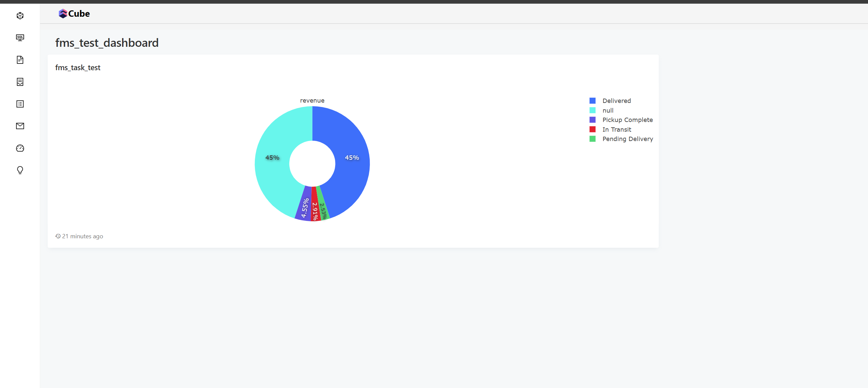Open the SQL monitor sidebar icon
This screenshot has height=388, width=868.
coord(20,38)
